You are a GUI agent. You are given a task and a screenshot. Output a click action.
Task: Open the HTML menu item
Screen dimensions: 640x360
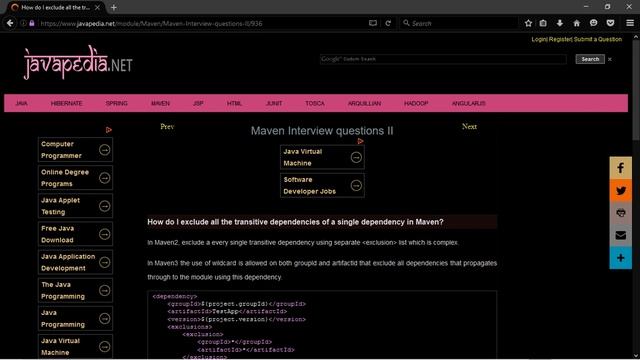click(x=234, y=104)
